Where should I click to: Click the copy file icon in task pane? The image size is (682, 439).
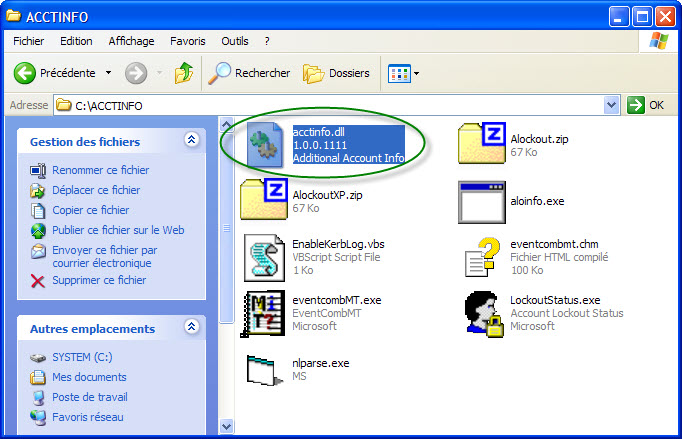click(x=38, y=211)
